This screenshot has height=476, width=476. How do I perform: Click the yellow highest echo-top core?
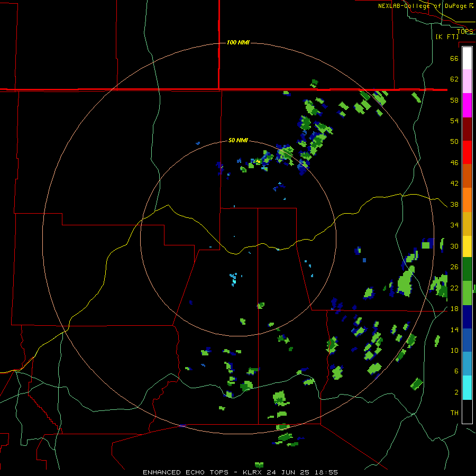click(x=258, y=161)
